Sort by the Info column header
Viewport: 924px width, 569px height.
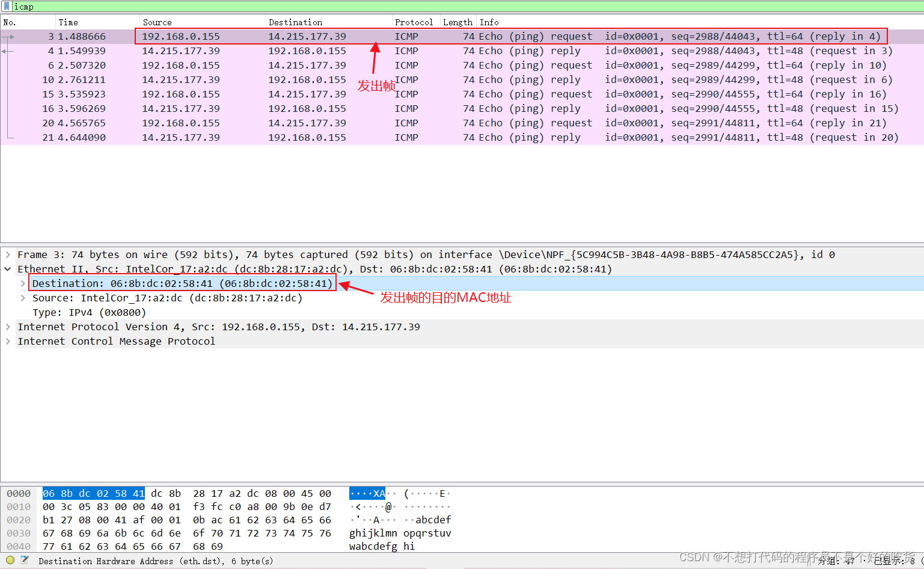(700, 22)
